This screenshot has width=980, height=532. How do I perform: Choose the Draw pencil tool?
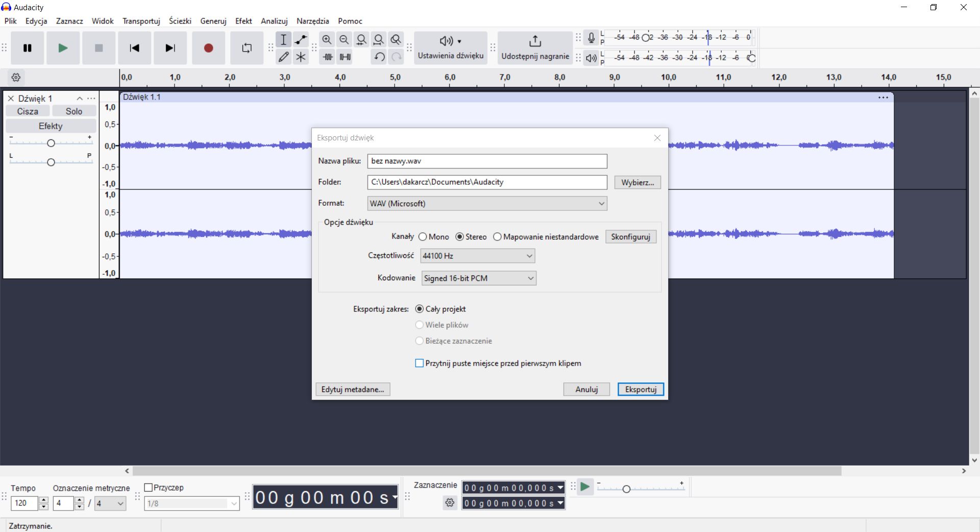(284, 57)
